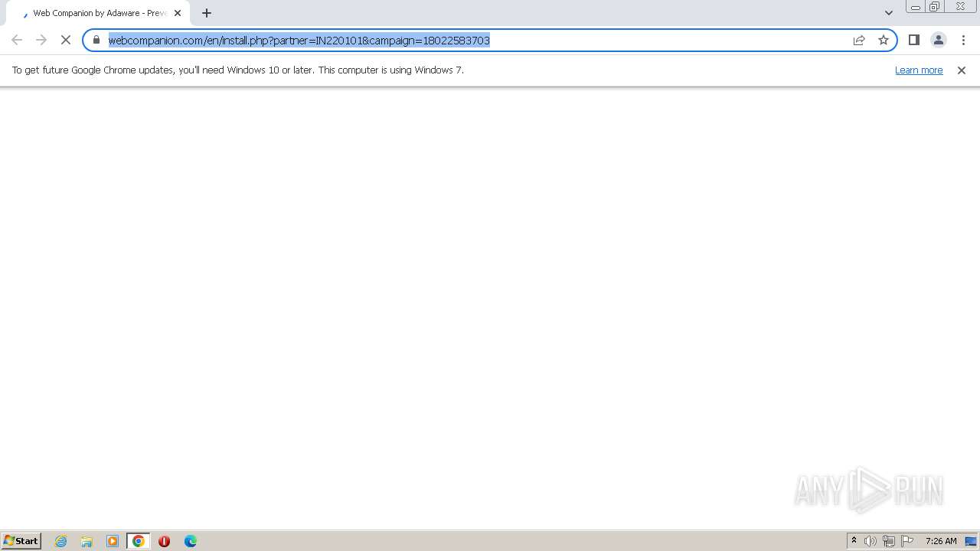This screenshot has height=551, width=980.
Task: Show hidden tray icons
Action: 854,541
